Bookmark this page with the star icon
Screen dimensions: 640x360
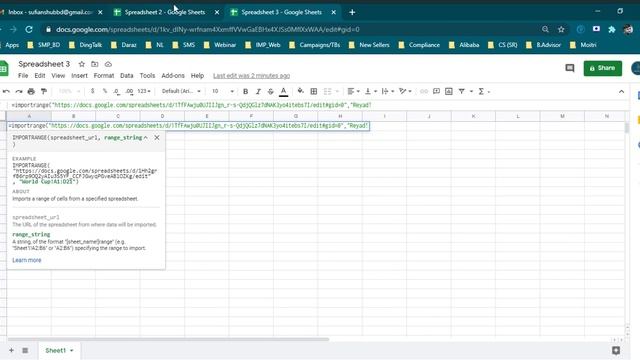(x=561, y=29)
